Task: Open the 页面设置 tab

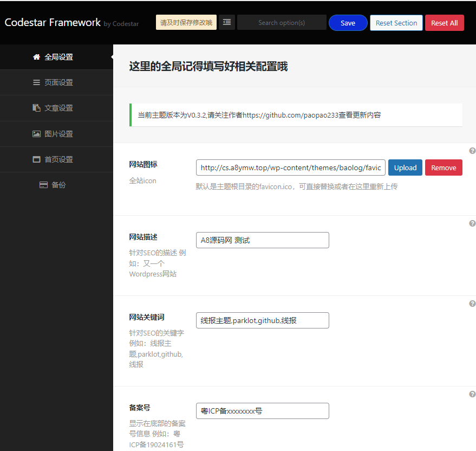Action: coord(58,82)
